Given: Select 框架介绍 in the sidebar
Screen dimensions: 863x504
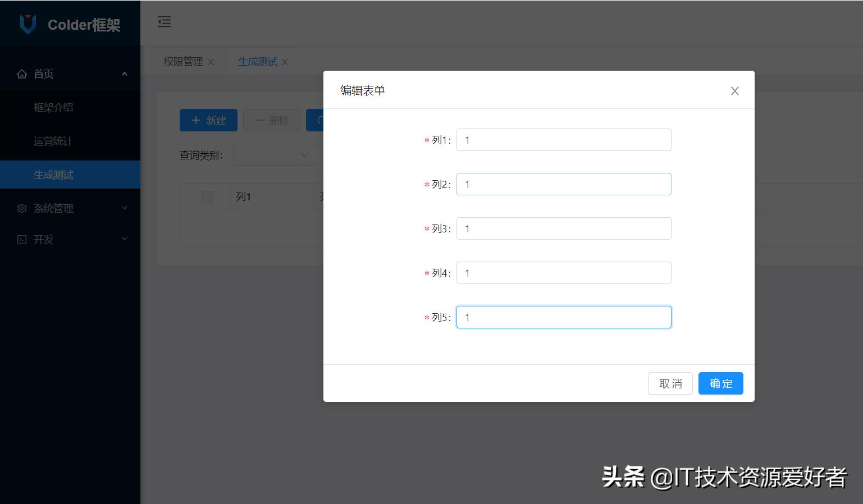Looking at the screenshot, I should [x=54, y=107].
